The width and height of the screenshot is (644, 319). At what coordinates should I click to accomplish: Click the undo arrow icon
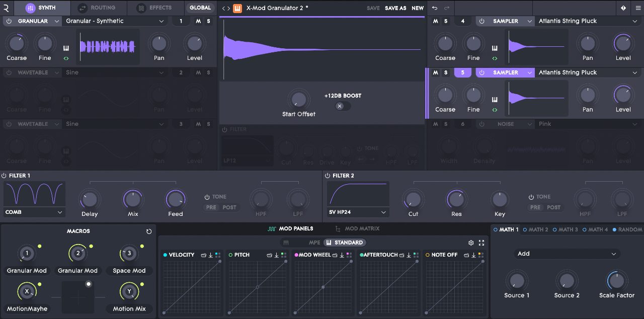tap(435, 8)
